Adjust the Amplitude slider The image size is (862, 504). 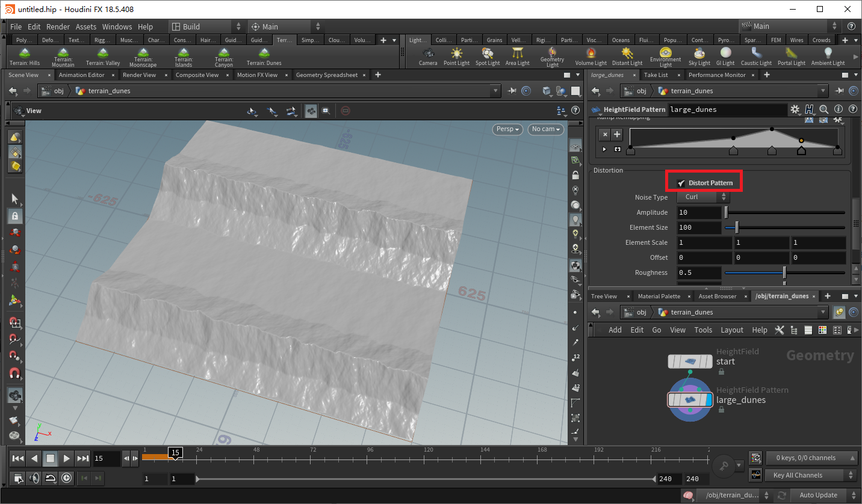[785, 212]
